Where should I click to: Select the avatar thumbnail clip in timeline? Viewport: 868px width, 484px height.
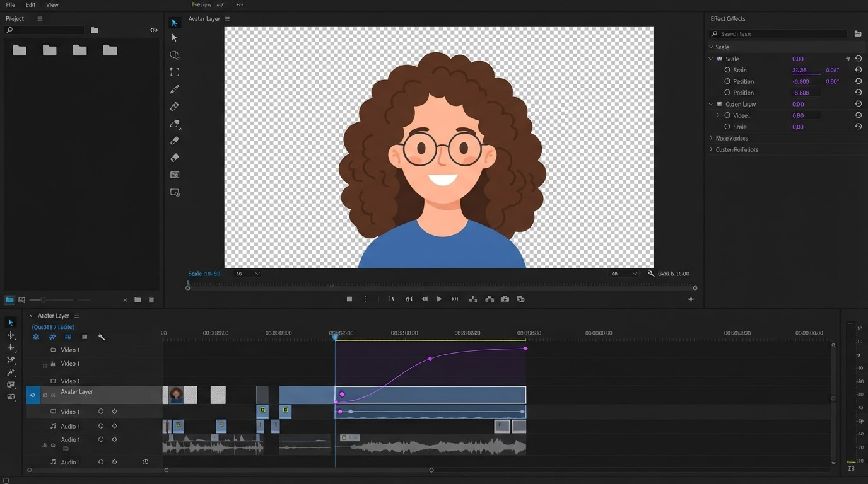pos(177,395)
